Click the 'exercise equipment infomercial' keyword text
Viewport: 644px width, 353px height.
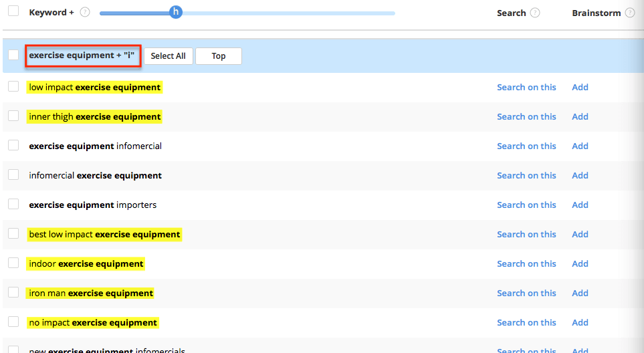pyautogui.click(x=95, y=146)
